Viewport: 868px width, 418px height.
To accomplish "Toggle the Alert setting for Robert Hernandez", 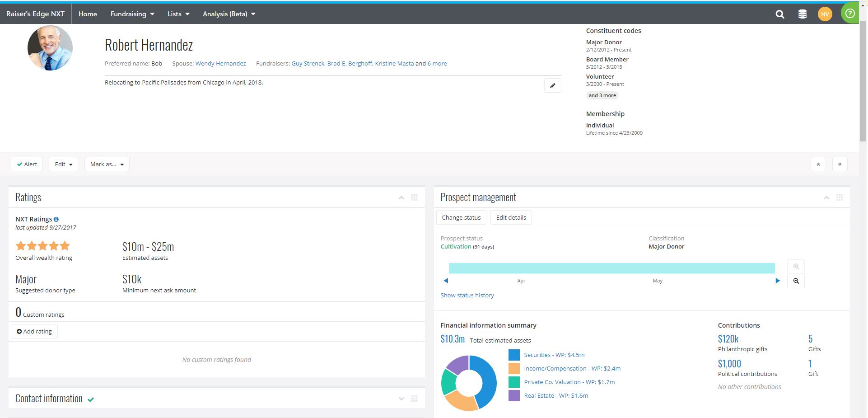I will coord(27,164).
